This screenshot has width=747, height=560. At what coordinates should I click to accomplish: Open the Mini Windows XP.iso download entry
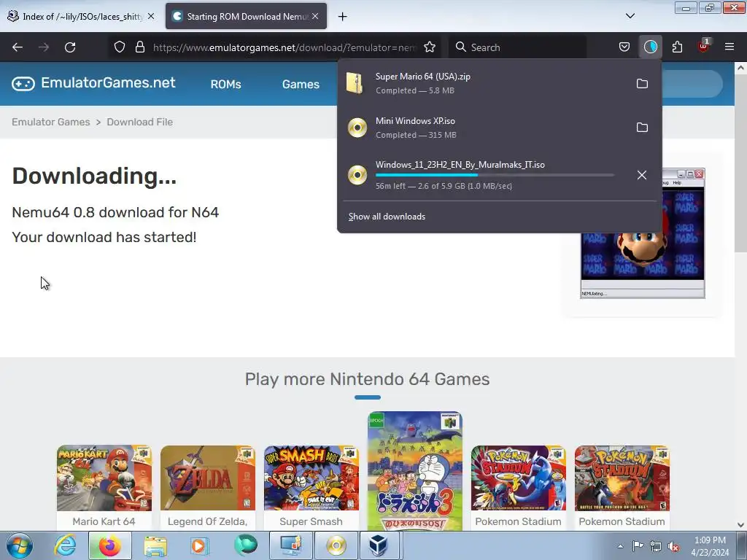486,128
